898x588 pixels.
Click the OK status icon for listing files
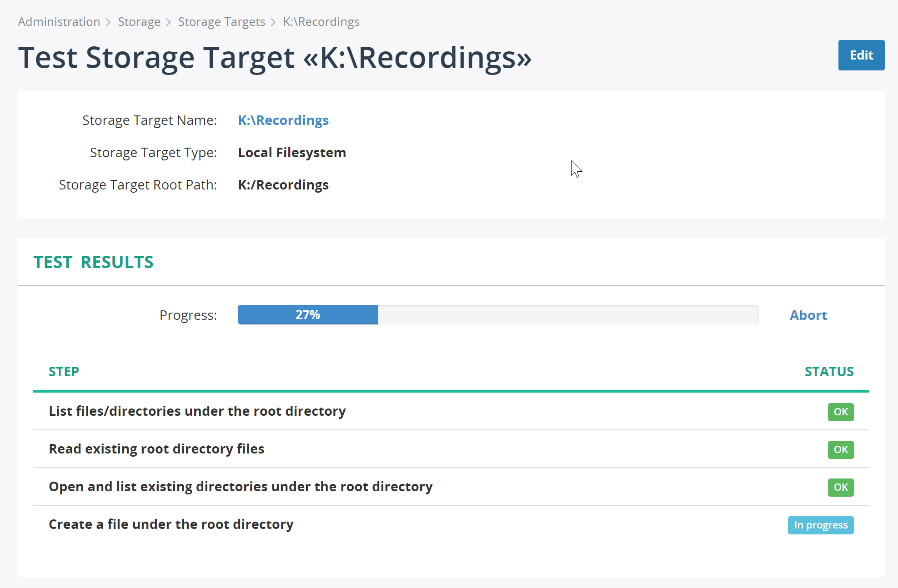pyautogui.click(x=841, y=412)
